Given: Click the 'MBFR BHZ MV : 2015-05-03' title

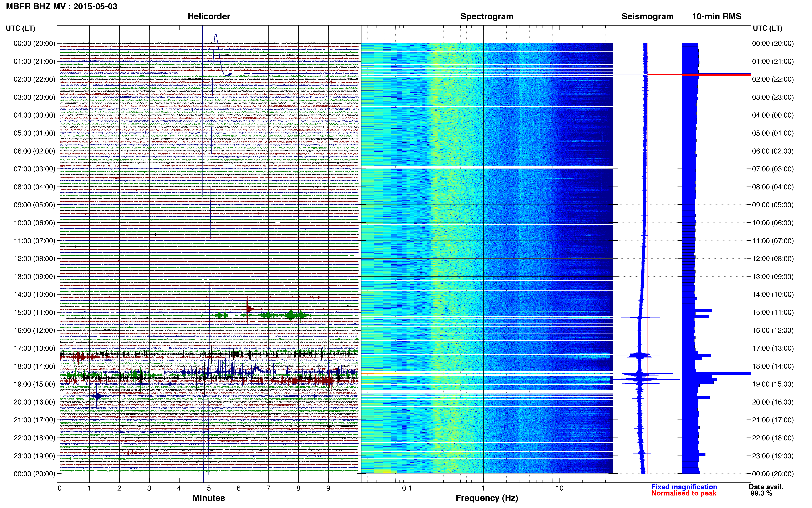Looking at the screenshot, I should click(62, 6).
